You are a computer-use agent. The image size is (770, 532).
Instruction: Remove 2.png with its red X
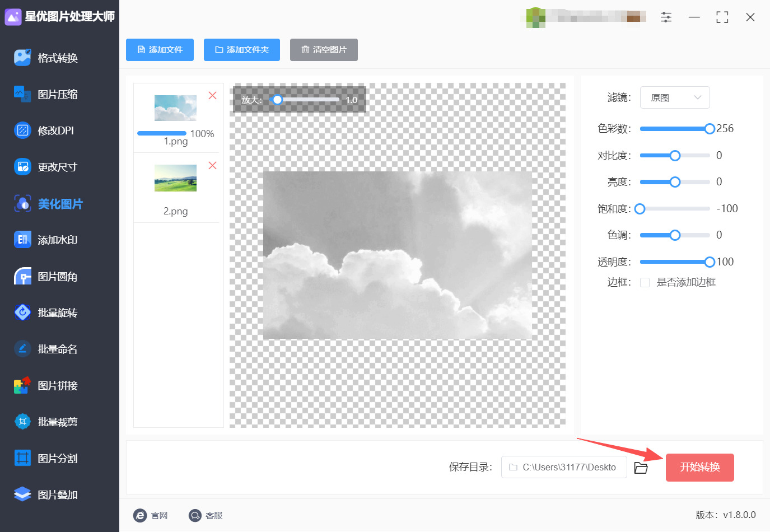[212, 165]
